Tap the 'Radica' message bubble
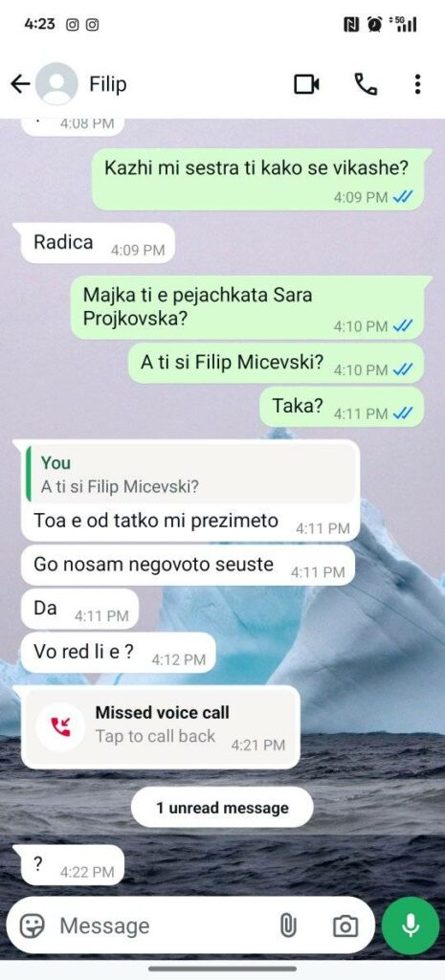This screenshot has width=445, height=980. point(99,243)
